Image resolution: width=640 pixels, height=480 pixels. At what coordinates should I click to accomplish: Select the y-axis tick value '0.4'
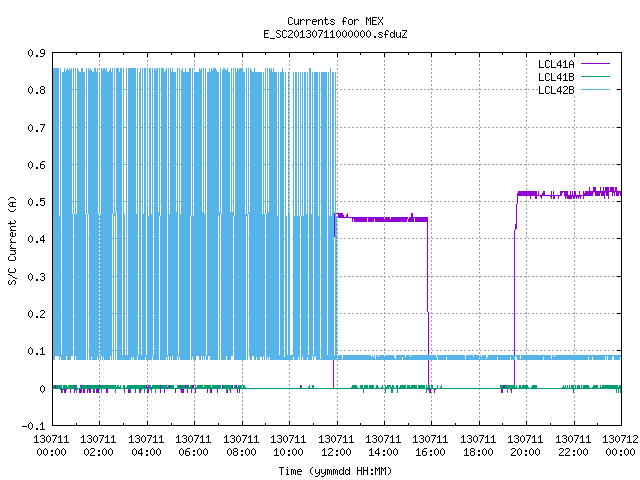(36, 239)
